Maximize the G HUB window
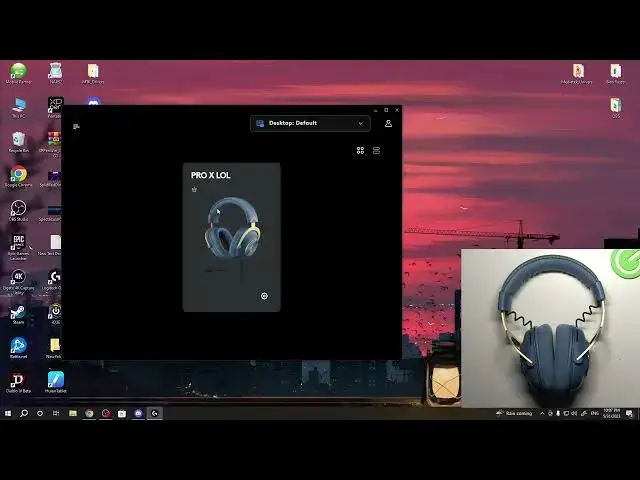640x480 pixels. 386,110
